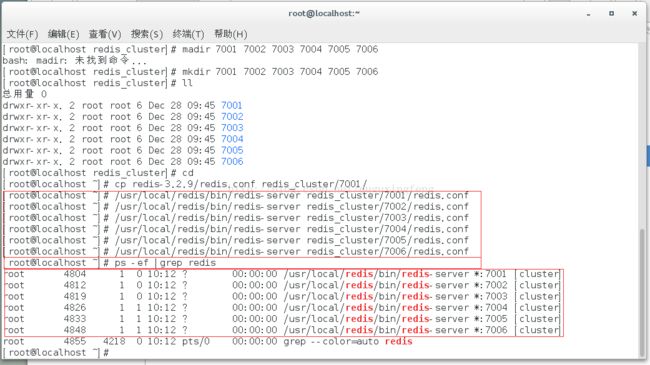Click process ID 4848
The height and width of the screenshot is (365, 650).
point(75,330)
